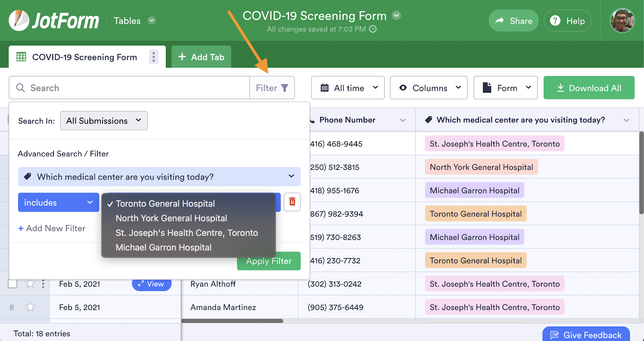This screenshot has height=341, width=644.
Task: Click the Share button
Action: pyautogui.click(x=514, y=21)
